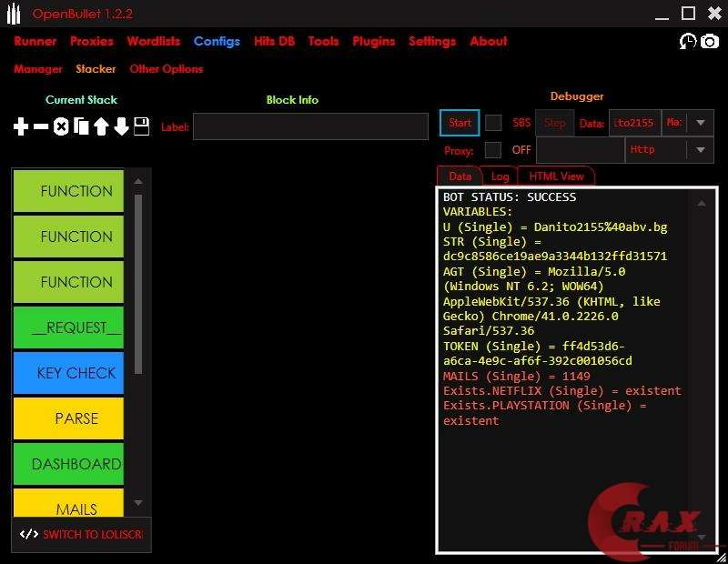Click the 'MAILS (Single) = 1149' line
This screenshot has height=564, width=728.
click(x=516, y=376)
